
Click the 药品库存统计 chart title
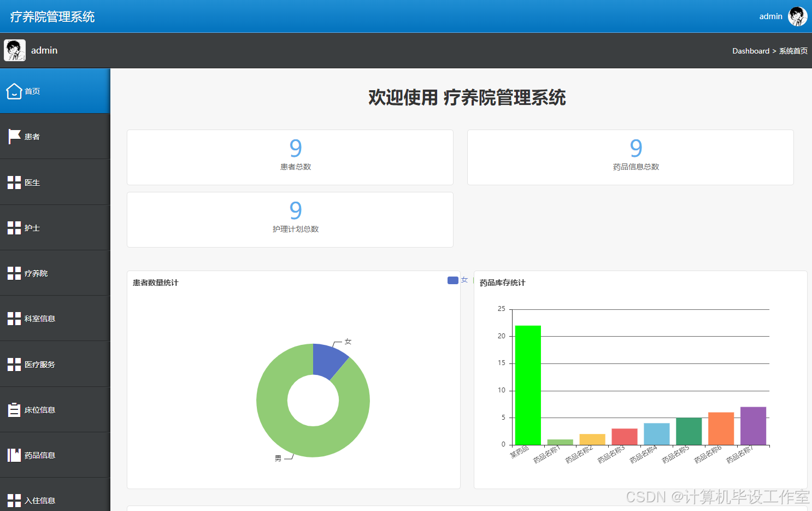point(503,283)
